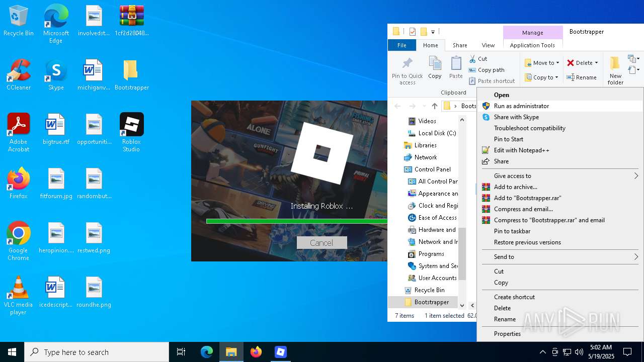Open Quick Access Toolbar customize dropdown
This screenshot has height=362, width=644.
coord(433,32)
